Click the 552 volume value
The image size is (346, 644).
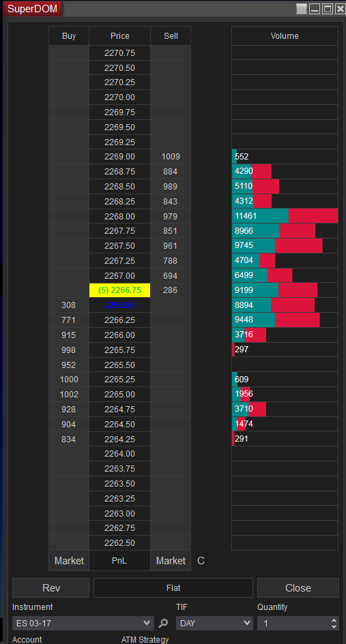pos(242,157)
